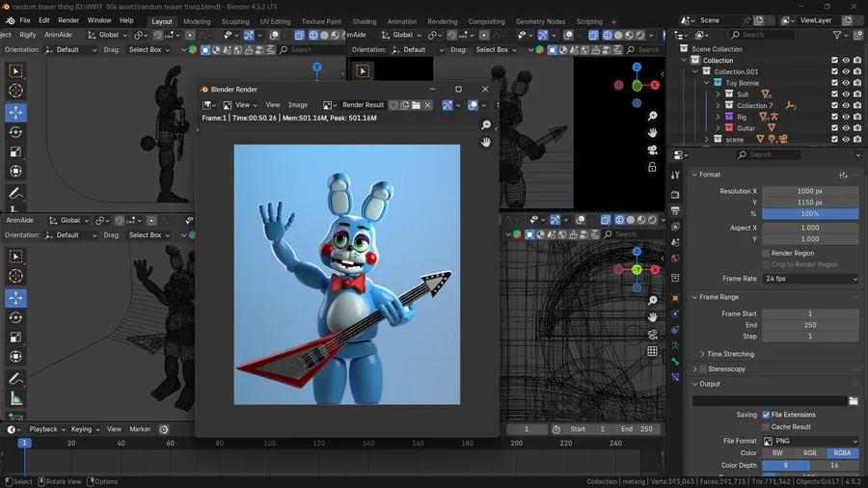Open the Frame Rate 24 fps dropdown
Screen dimensions: 868x488
[x=810, y=279]
